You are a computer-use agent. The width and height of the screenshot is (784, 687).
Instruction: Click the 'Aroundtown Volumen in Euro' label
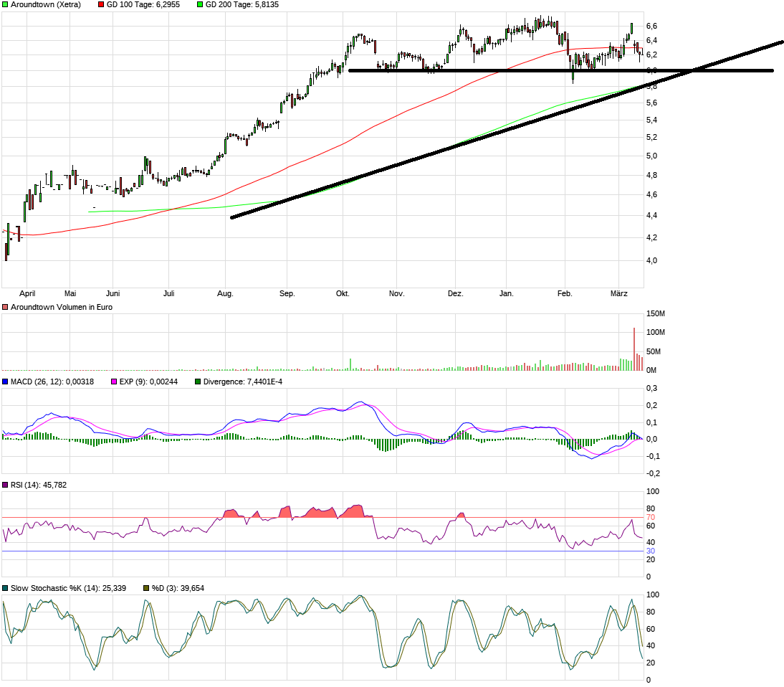pyautogui.click(x=62, y=307)
